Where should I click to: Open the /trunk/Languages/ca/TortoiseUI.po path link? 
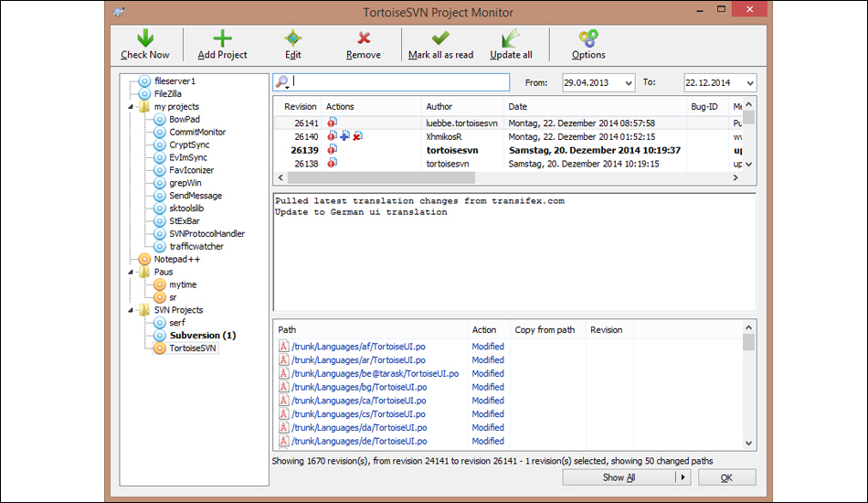coord(359,401)
